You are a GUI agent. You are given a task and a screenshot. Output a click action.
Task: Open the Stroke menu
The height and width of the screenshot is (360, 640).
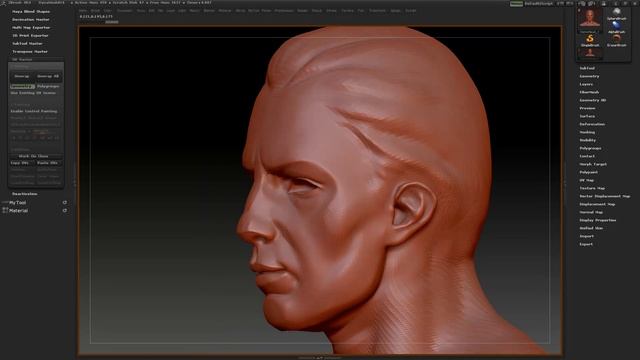click(x=332, y=11)
